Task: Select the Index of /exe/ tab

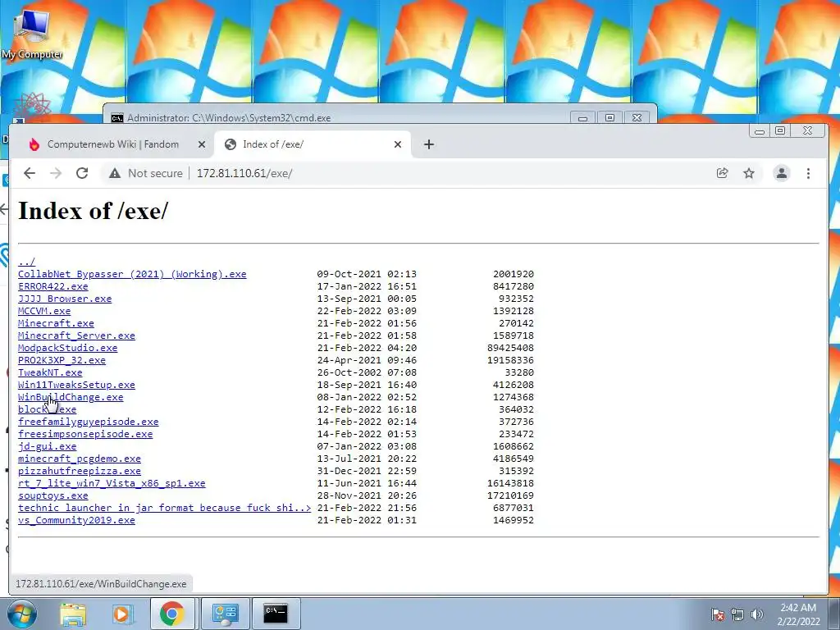Action: 313,144
